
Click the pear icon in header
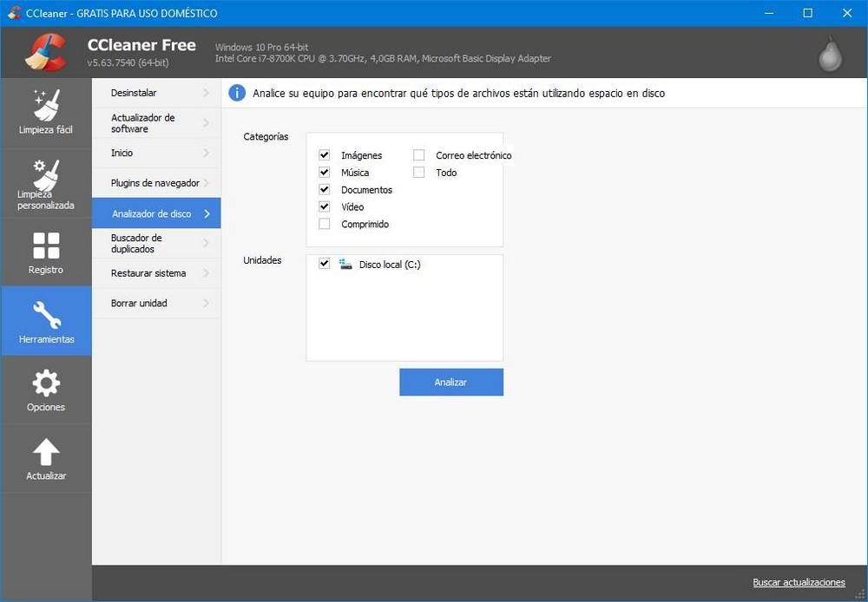tap(831, 54)
